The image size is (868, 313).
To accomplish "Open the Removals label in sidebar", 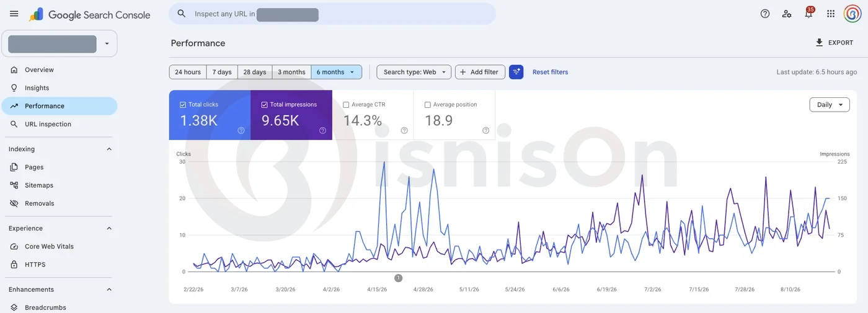I will [40, 203].
